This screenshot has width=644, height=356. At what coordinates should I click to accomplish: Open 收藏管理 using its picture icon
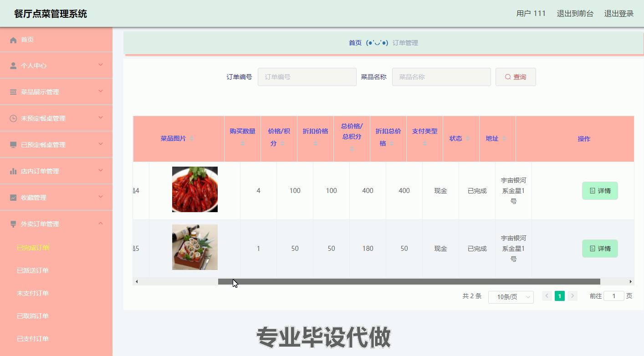[x=14, y=197]
